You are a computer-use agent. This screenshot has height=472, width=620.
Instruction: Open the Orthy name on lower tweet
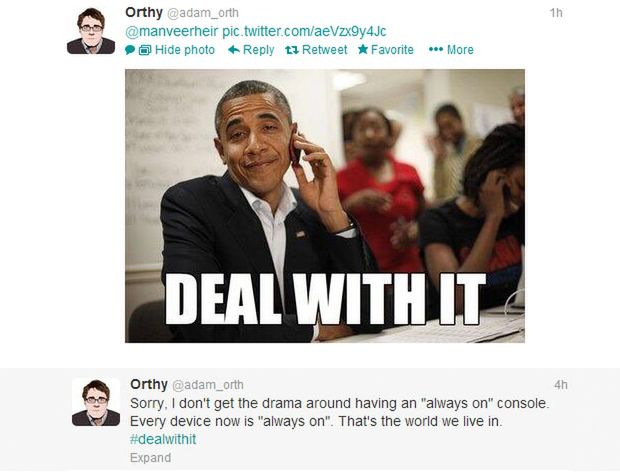(x=149, y=384)
